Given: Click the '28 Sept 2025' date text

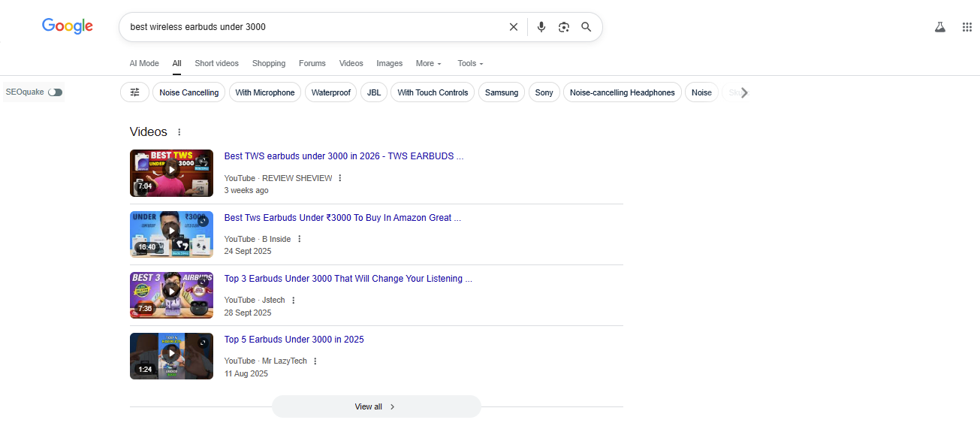Looking at the screenshot, I should pos(248,313).
